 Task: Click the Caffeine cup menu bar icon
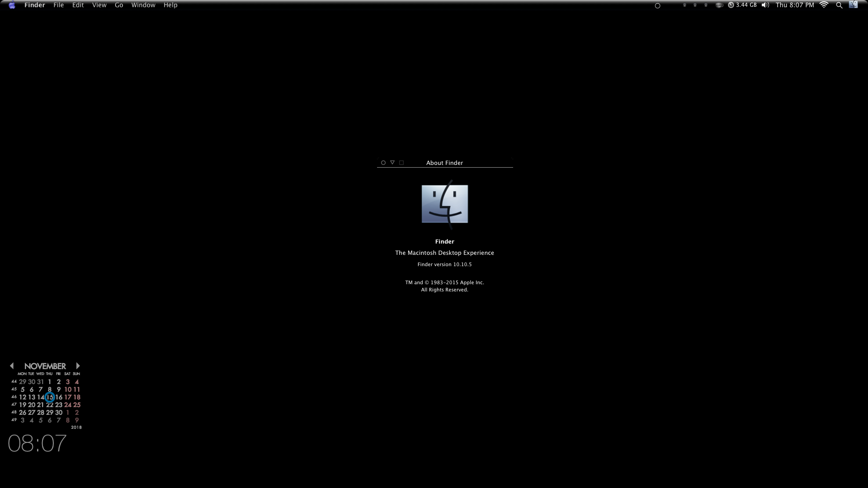(x=719, y=5)
